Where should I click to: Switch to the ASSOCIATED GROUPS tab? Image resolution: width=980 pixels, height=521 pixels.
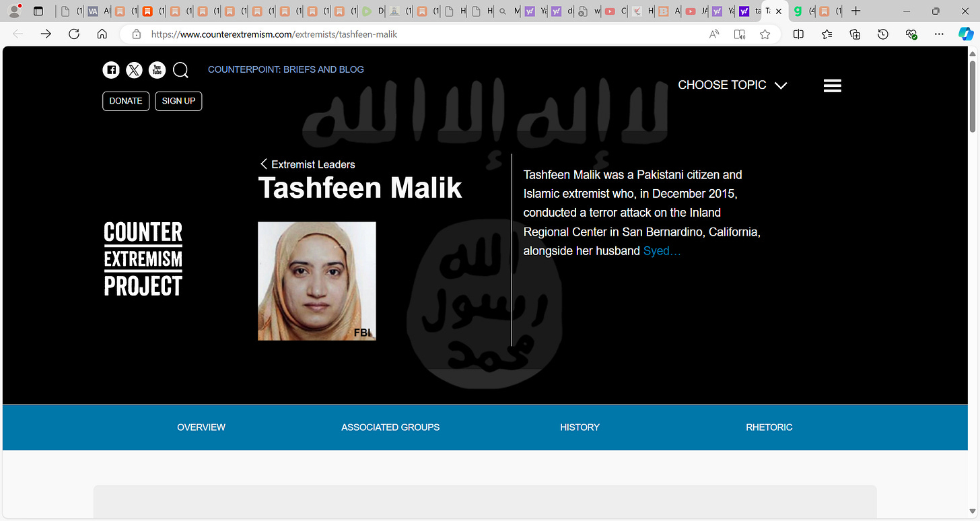click(x=390, y=427)
